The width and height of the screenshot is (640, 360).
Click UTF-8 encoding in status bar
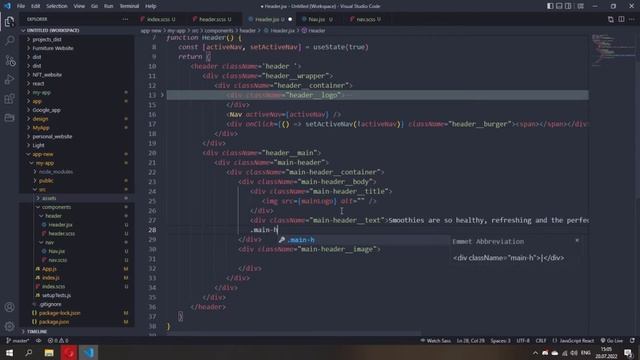pyautogui.click(x=523, y=340)
